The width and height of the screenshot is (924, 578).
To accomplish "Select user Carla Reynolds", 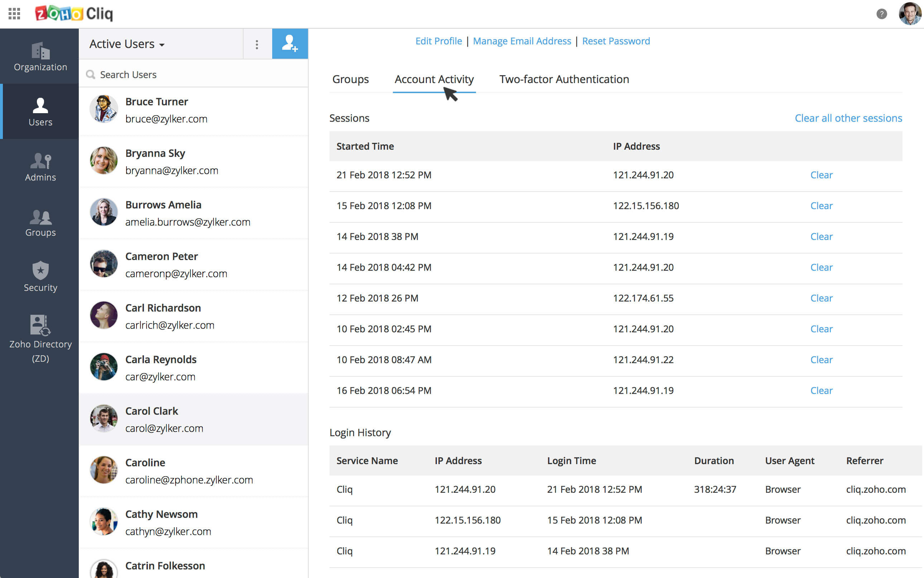I will 193,368.
